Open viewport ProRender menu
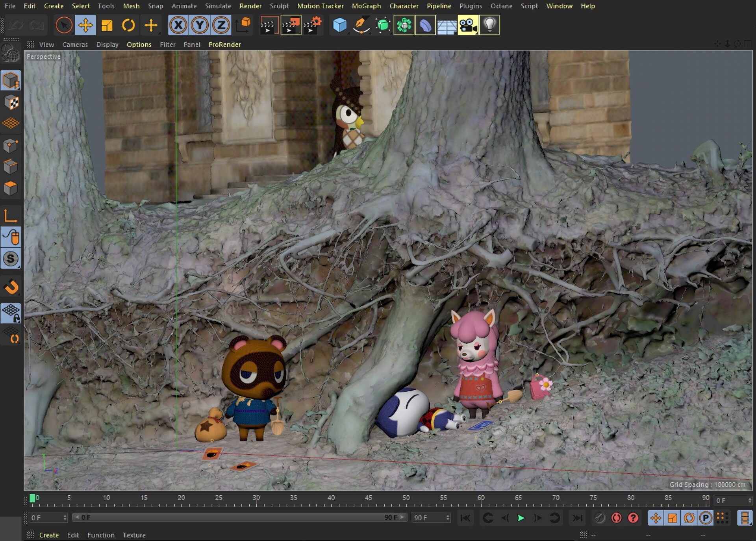 coord(224,44)
